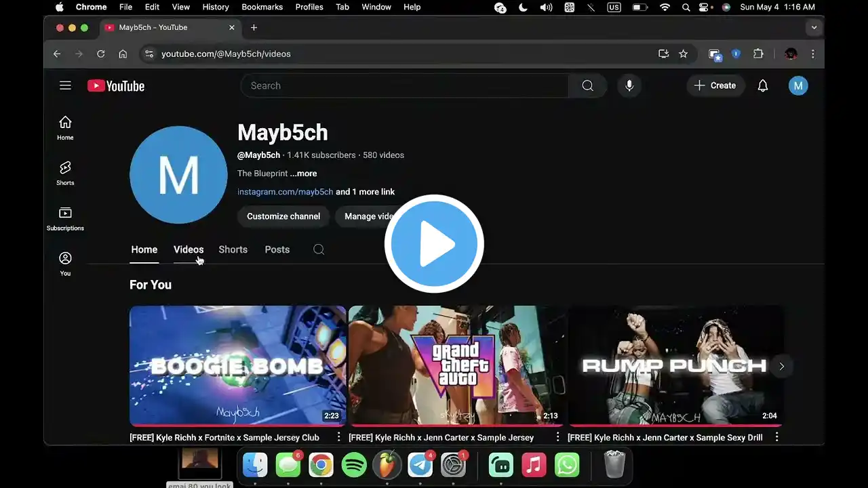Click the channel avatar letter M
Viewport: 868px width, 488px height.
point(178,175)
